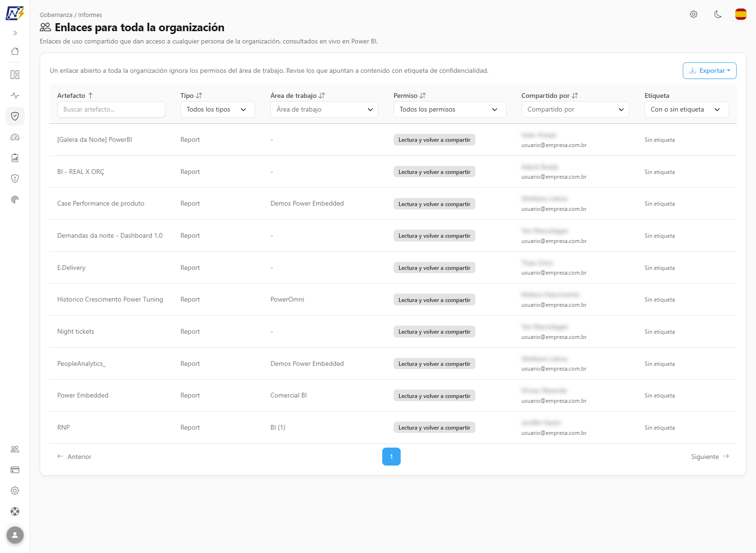Focus the Buscar artefacto search field

tap(111, 109)
